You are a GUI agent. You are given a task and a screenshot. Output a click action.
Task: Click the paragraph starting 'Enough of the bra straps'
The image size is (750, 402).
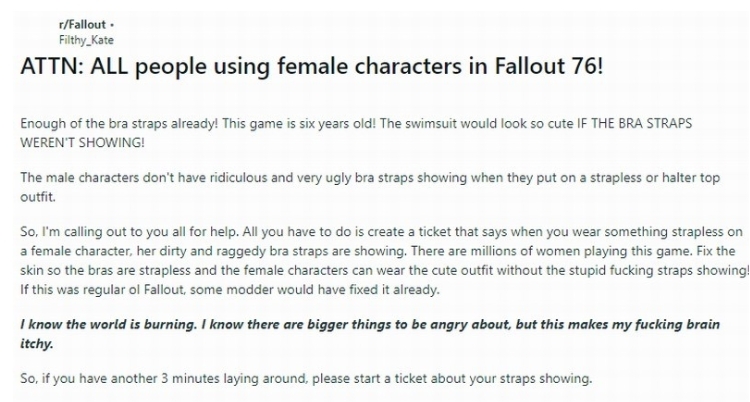click(x=356, y=133)
